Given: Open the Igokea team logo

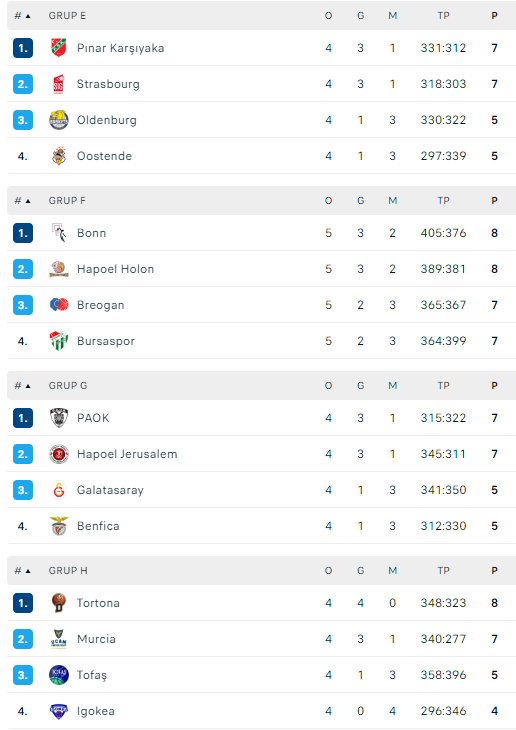Looking at the screenshot, I should coord(59,711).
